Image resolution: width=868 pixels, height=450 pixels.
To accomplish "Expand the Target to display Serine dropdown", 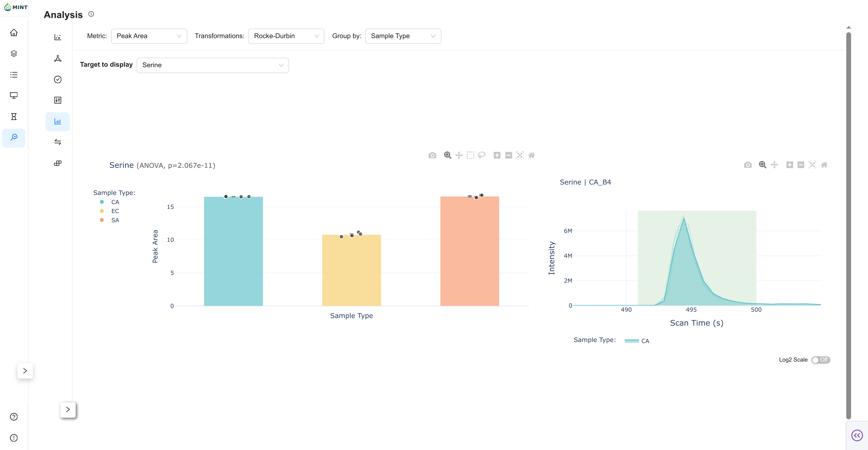I will [x=213, y=65].
